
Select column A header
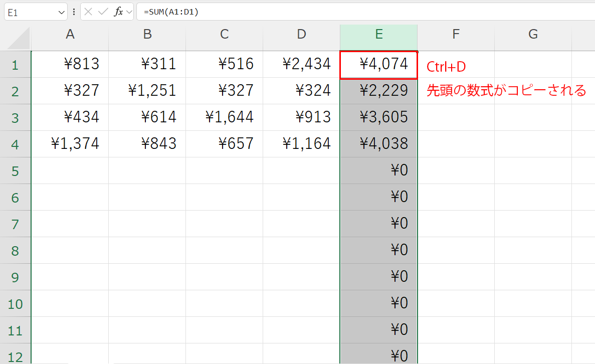[x=70, y=34]
